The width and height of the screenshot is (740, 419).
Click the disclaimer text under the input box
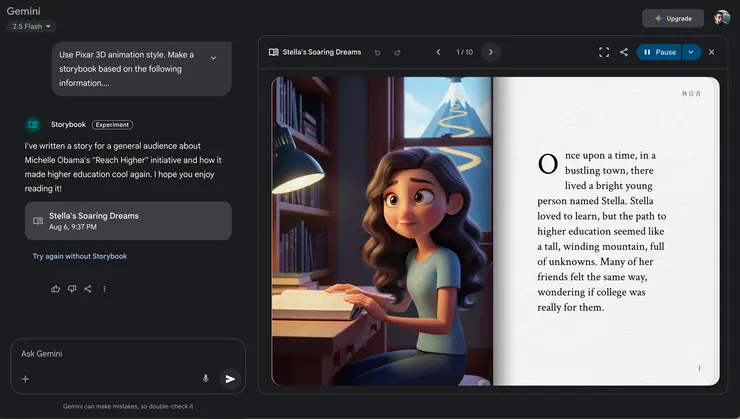[128, 406]
